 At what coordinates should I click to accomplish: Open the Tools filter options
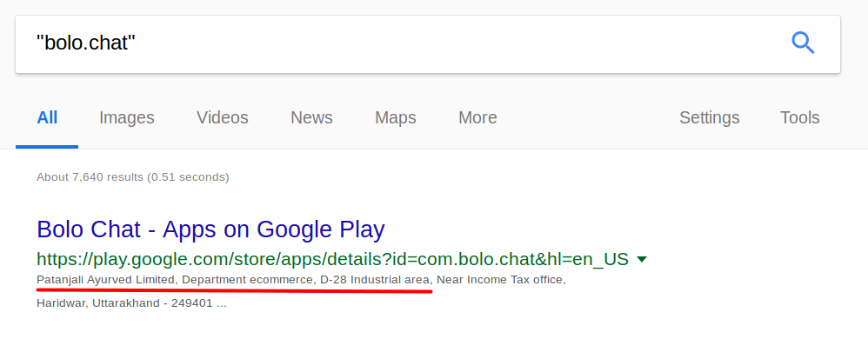[x=800, y=118]
